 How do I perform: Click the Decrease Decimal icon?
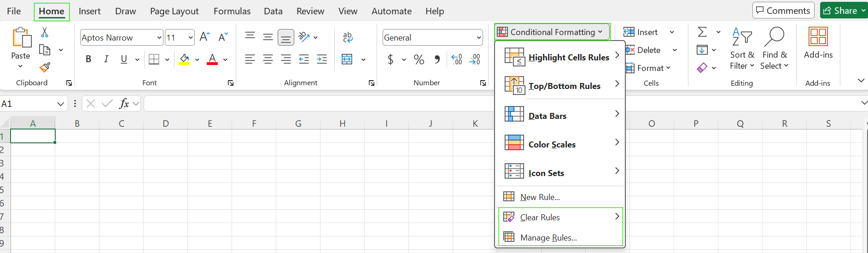(475, 59)
